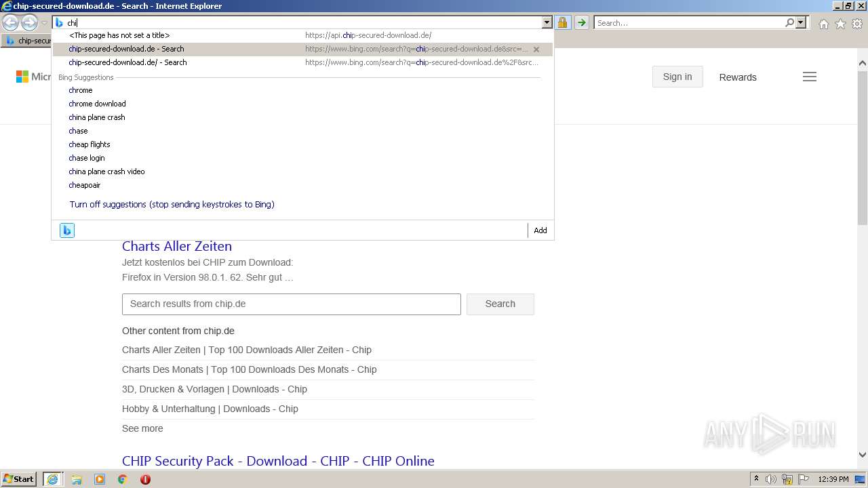Select the chip-secured tab
This screenshot has width=868, height=488.
coord(27,41)
